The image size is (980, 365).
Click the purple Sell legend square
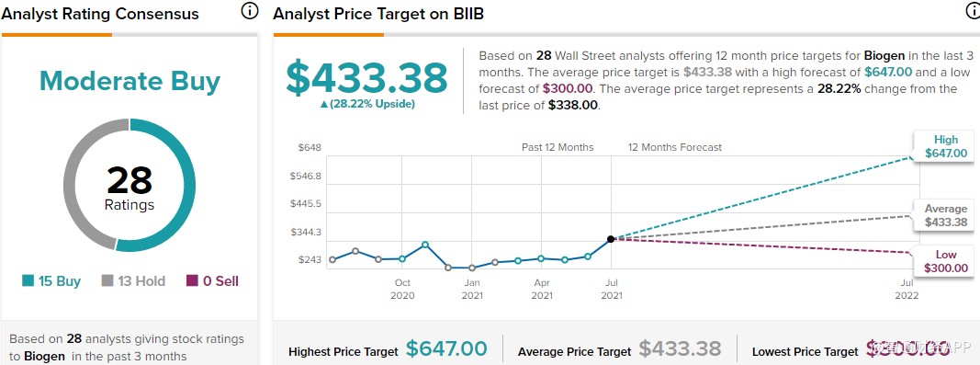click(x=193, y=281)
